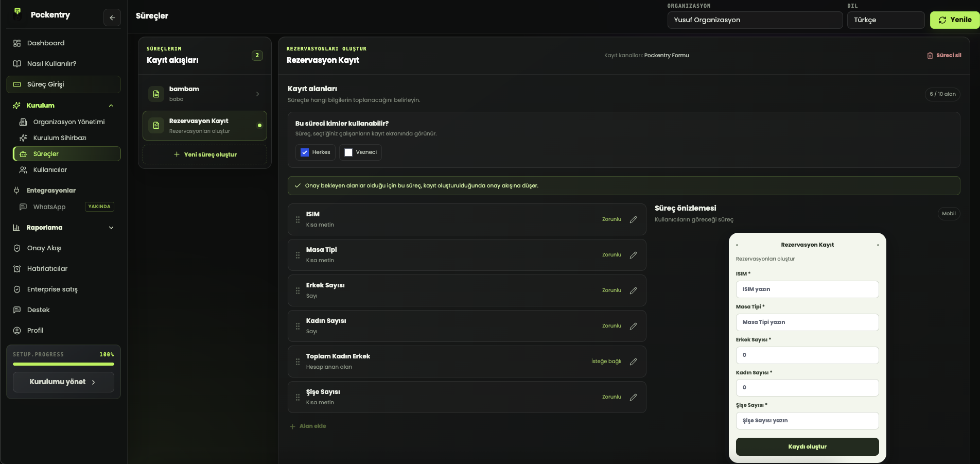This screenshot has height=464, width=980.
Task: Open Onay Akışı
Action: click(63, 248)
